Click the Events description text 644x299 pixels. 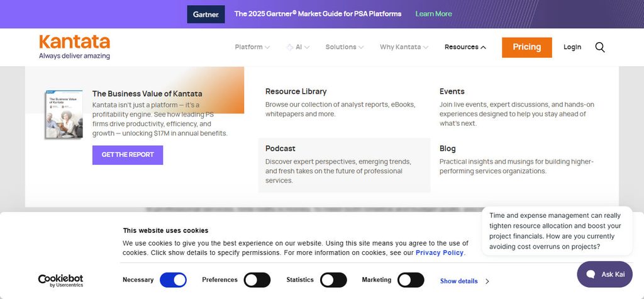517,114
